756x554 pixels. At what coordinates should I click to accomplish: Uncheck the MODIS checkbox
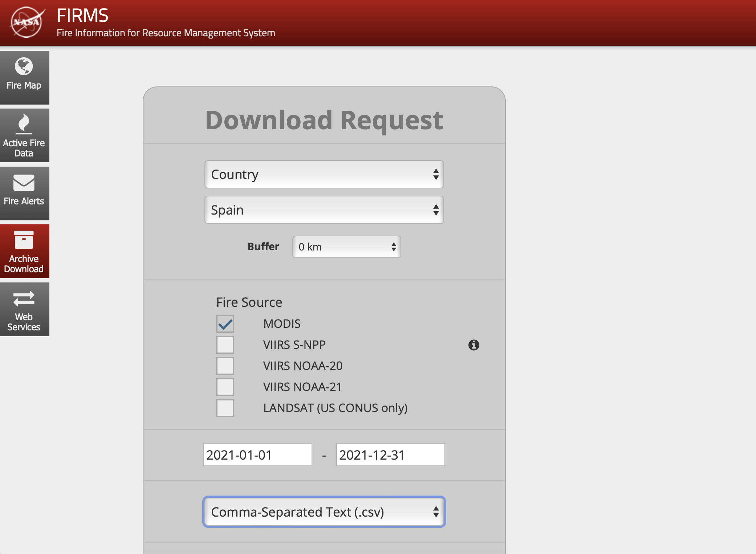pyautogui.click(x=225, y=324)
